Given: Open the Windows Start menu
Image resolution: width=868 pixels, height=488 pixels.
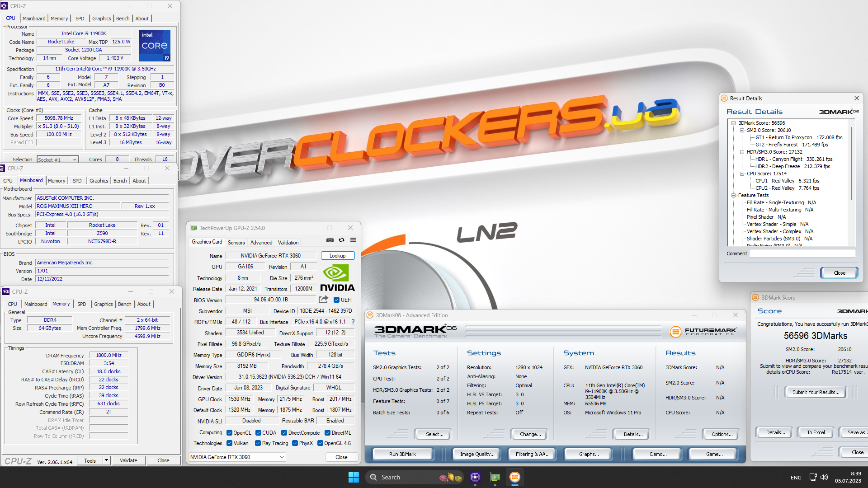Looking at the screenshot, I should tap(354, 477).
